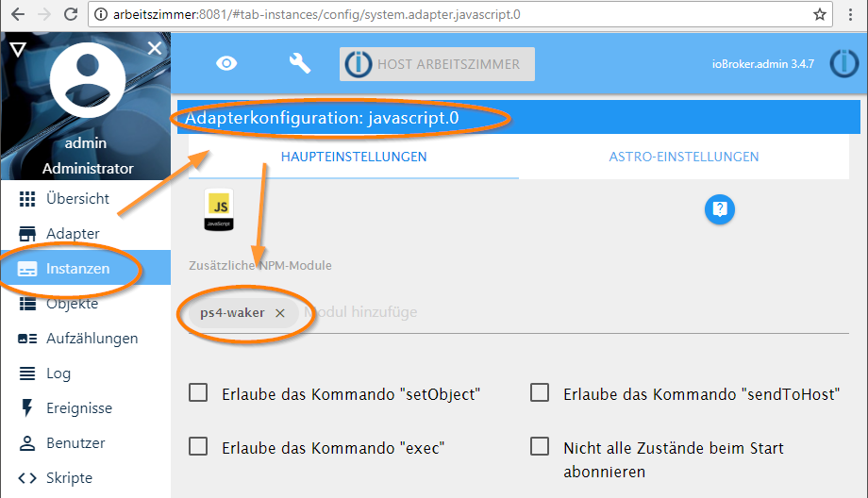Close the sidebar with the X icon
868x498 pixels.
[155, 48]
